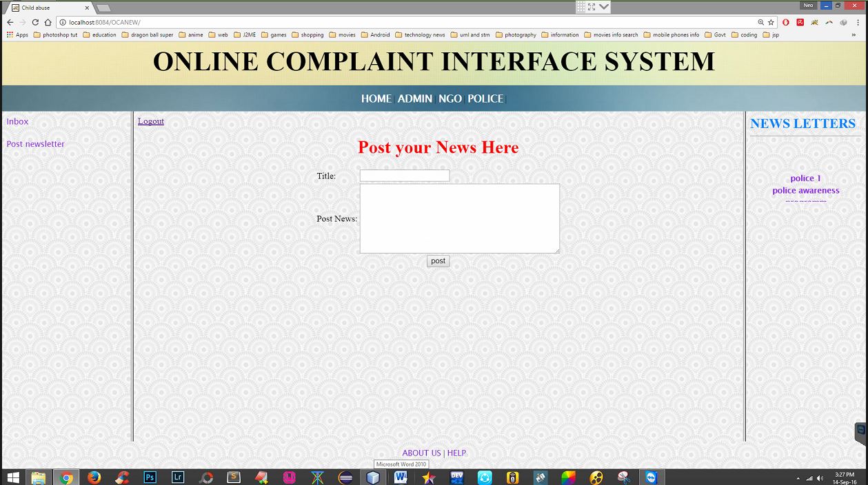This screenshot has width=868, height=485.
Task: Open the Post newsletter sidebar link
Action: (x=35, y=144)
